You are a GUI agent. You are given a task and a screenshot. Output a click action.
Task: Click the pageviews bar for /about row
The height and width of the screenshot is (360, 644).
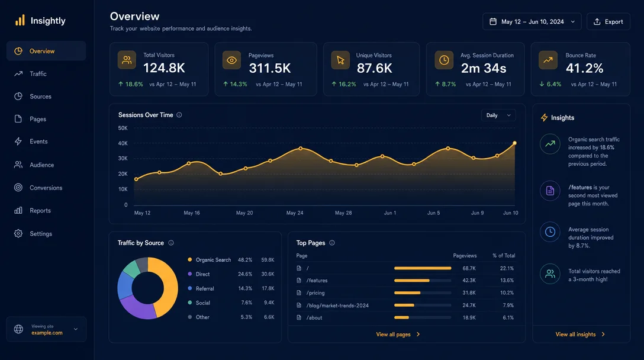pos(423,318)
